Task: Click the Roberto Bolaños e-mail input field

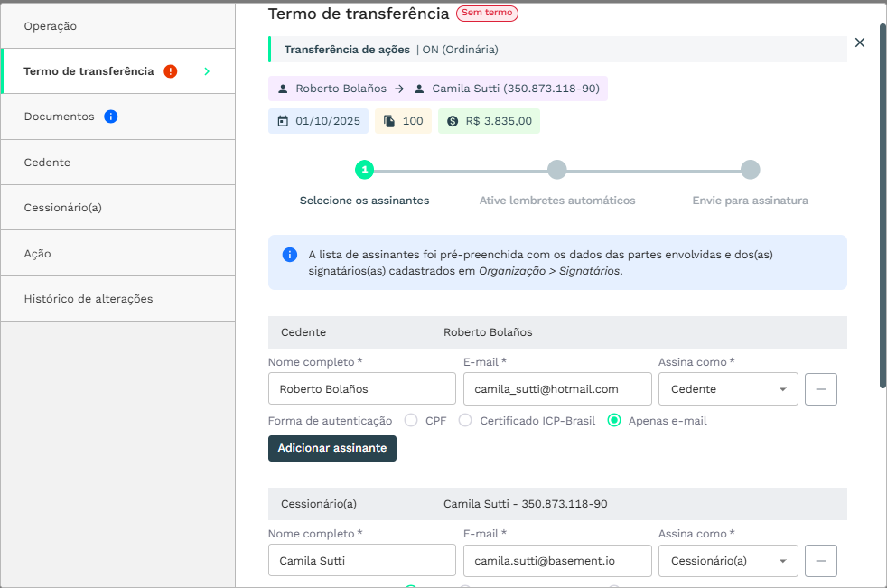Action: [556, 389]
